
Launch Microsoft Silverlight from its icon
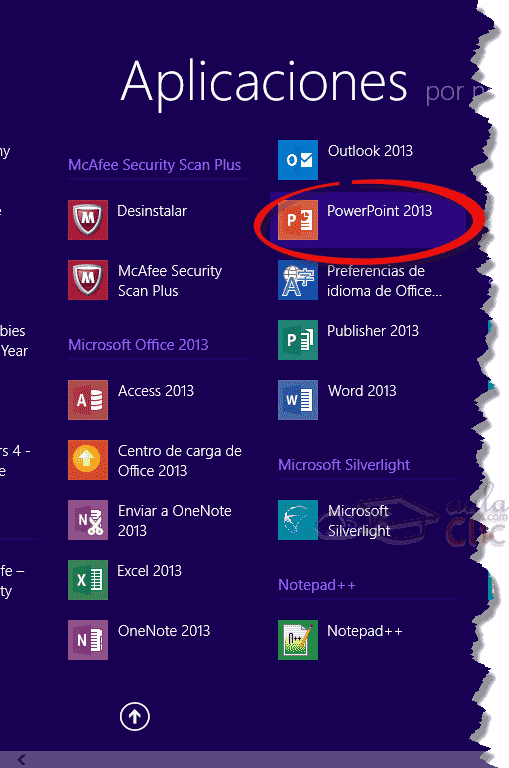tap(298, 520)
